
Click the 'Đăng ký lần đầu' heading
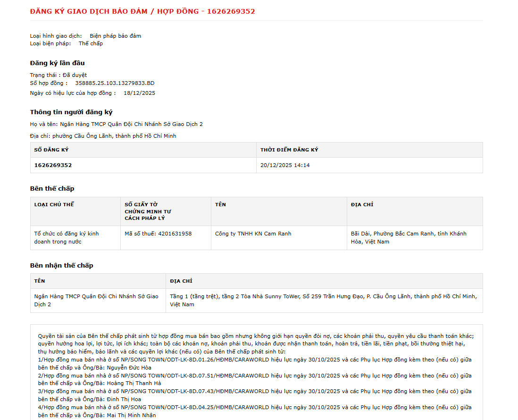[57, 63]
